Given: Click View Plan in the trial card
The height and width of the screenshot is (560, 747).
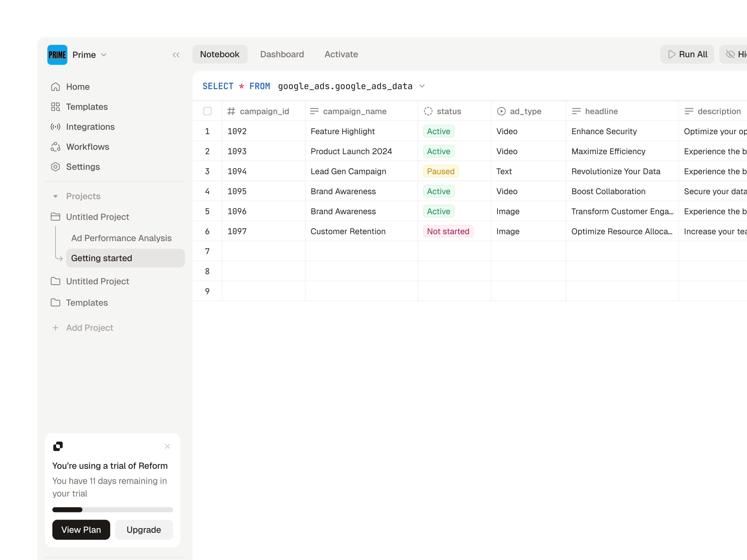Looking at the screenshot, I should coord(81,530).
